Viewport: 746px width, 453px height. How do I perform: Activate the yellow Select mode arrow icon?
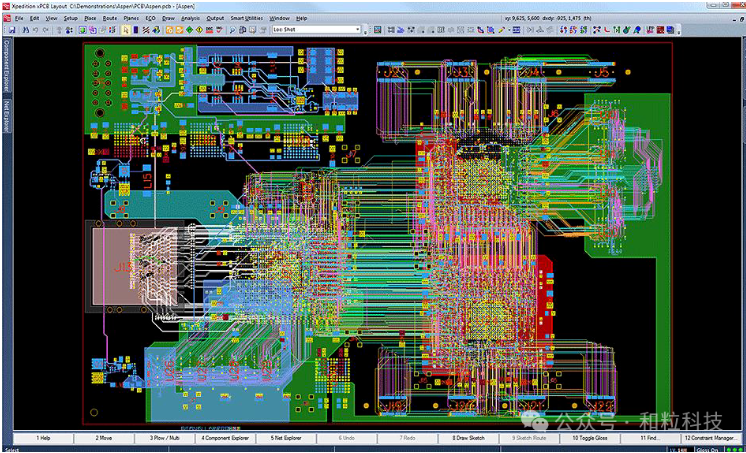[x=126, y=30]
